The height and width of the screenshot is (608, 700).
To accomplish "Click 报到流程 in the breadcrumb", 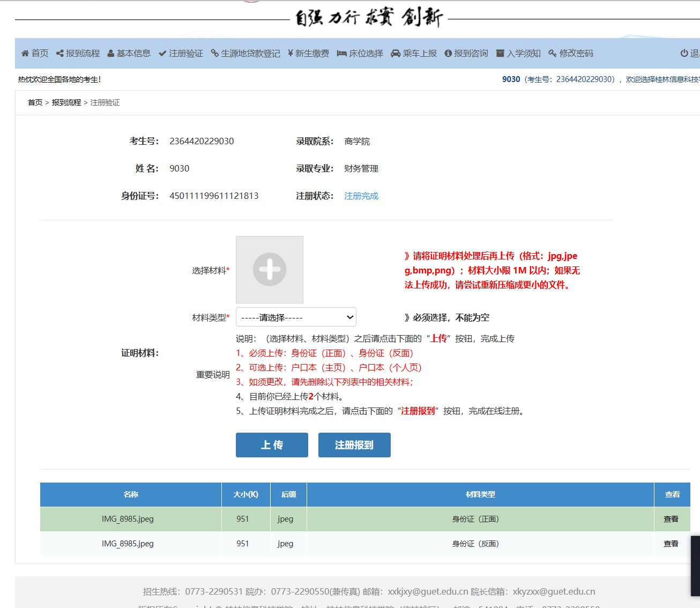I will 66,102.
